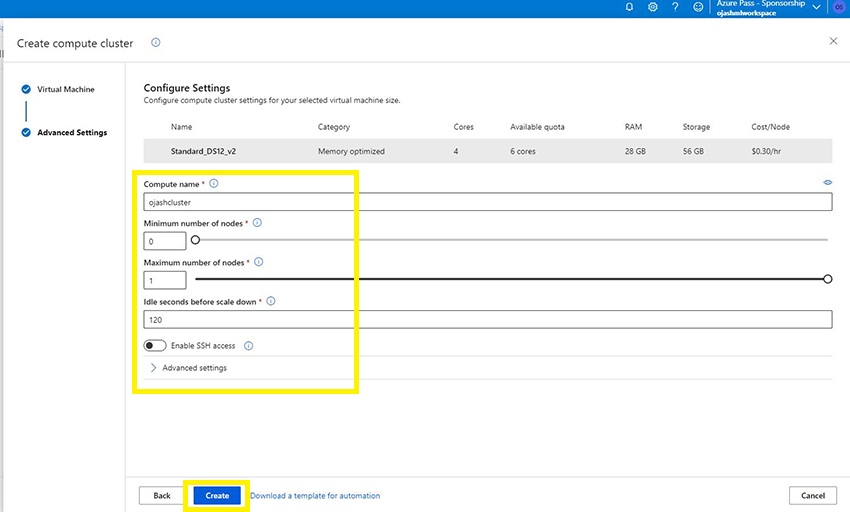Click info icon next to Compute name

click(214, 184)
